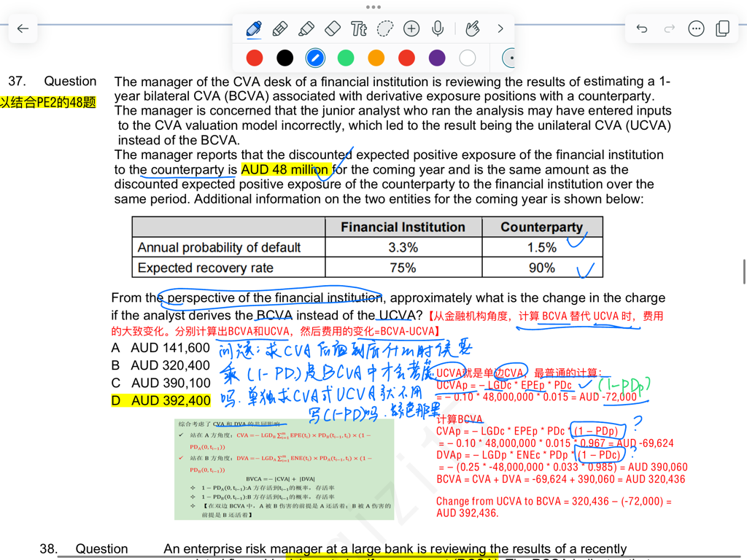This screenshot has height=560, width=747.
Task: Select the pencil tool
Action: tap(280, 28)
